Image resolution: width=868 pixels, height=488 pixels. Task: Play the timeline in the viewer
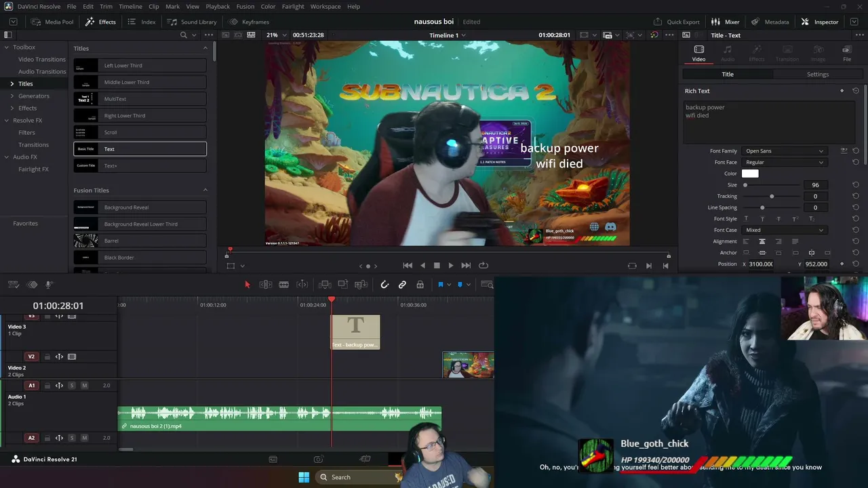click(x=451, y=266)
